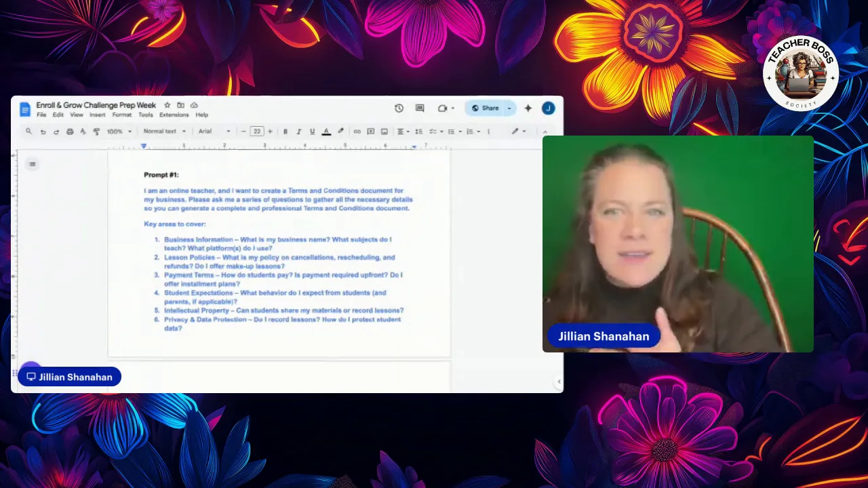868x488 pixels.
Task: Open the Insert menu
Action: [x=98, y=115]
